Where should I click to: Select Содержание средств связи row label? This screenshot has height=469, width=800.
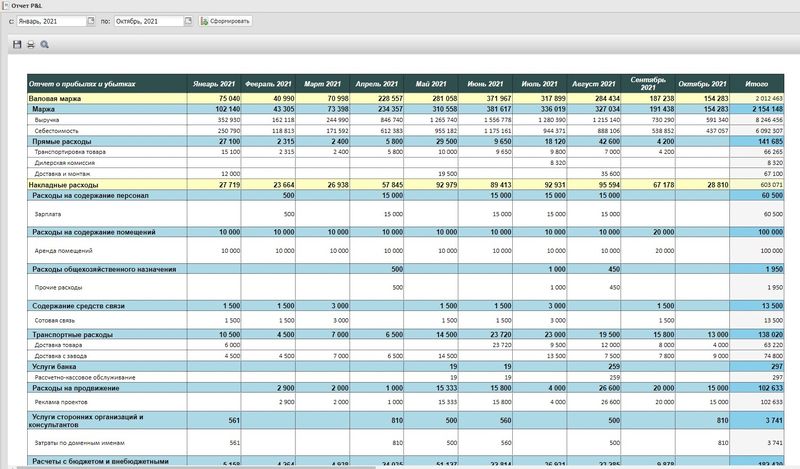click(x=79, y=306)
